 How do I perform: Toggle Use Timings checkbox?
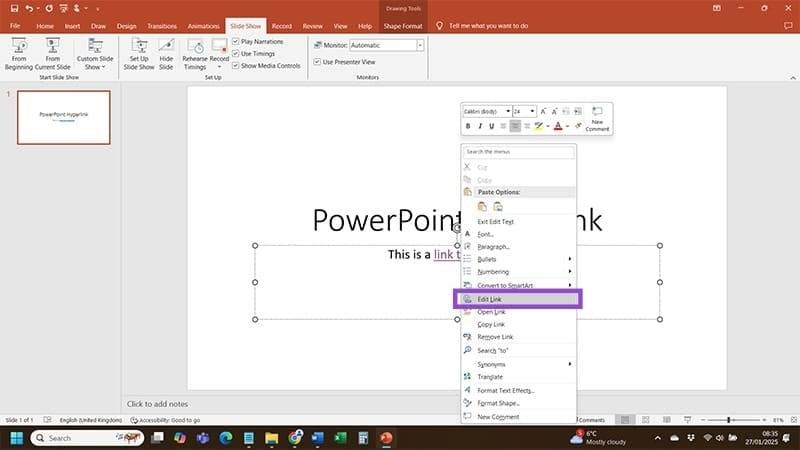pos(235,54)
